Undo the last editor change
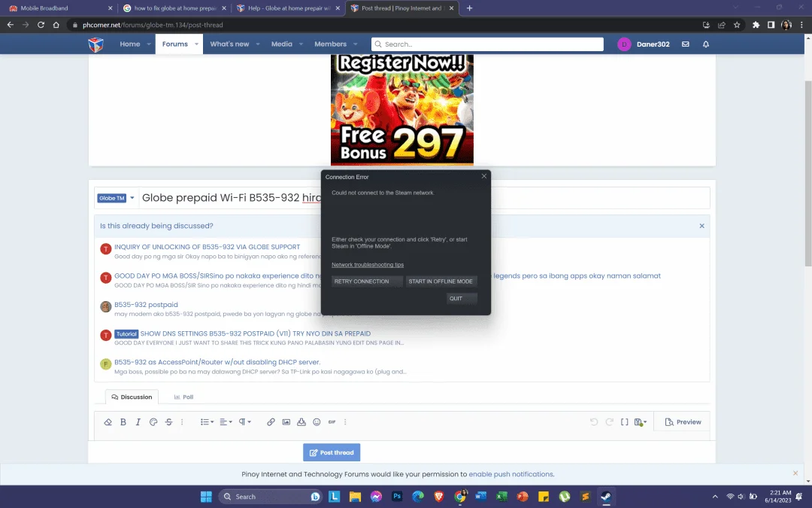Screen dimensions: 812x508 [x=594, y=422]
